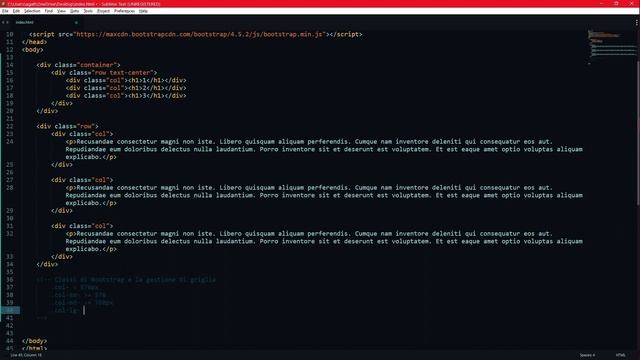
Task: Click the bootstrap.min.js script URL
Action: pos(200,34)
